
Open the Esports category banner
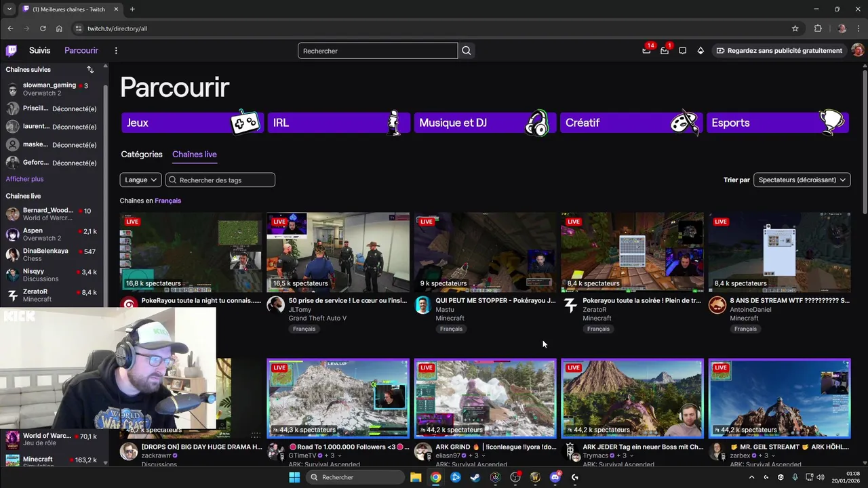tap(777, 123)
